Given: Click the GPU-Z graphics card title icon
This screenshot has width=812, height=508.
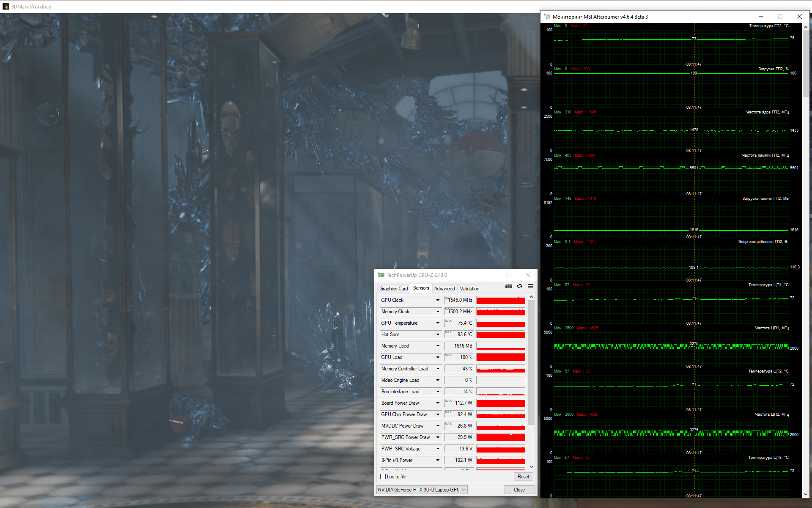Looking at the screenshot, I should tap(381, 275).
